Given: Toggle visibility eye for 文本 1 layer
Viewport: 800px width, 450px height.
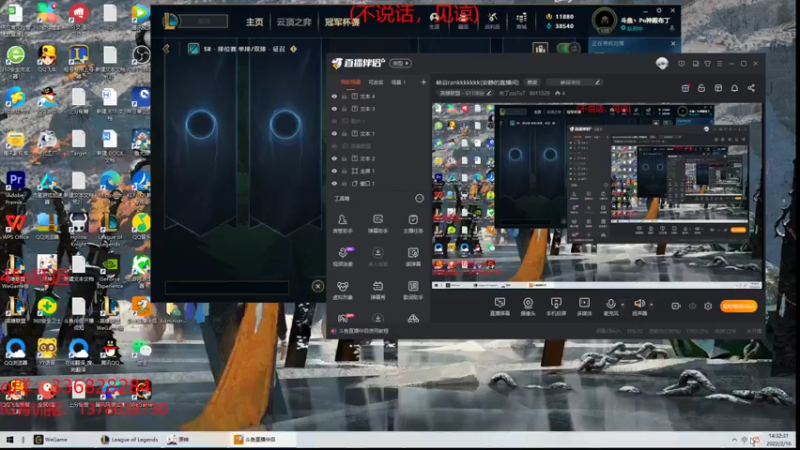Looking at the screenshot, I should [x=334, y=134].
